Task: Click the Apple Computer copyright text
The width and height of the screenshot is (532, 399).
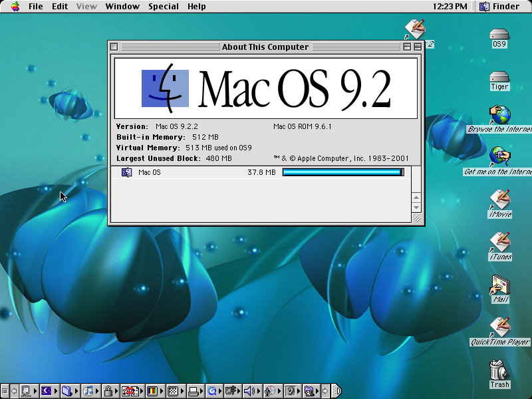Action: pyautogui.click(x=341, y=158)
